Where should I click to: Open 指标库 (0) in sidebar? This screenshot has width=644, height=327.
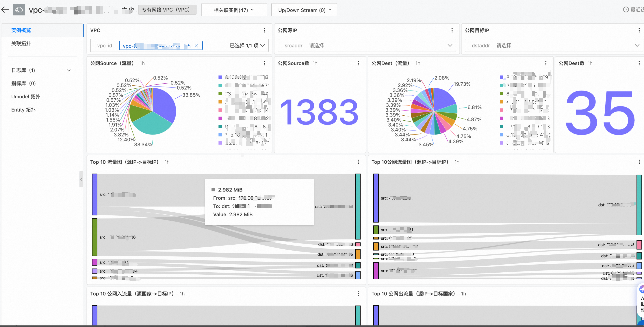pyautogui.click(x=23, y=83)
